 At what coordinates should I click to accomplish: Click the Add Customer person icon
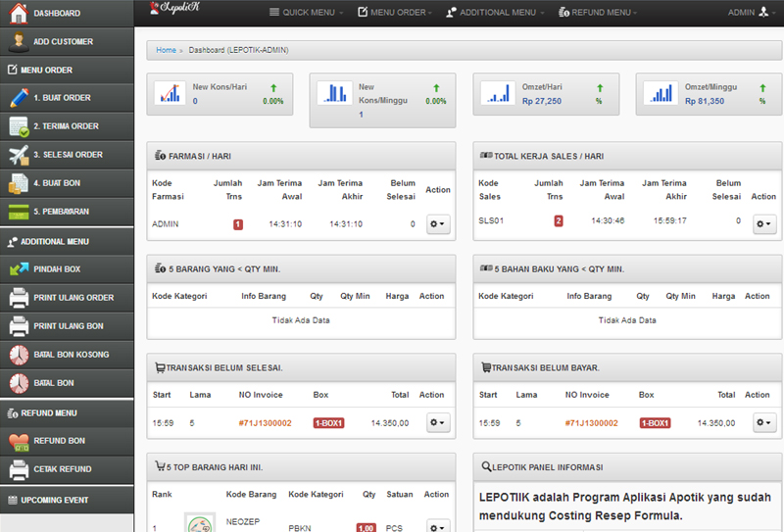[x=19, y=41]
